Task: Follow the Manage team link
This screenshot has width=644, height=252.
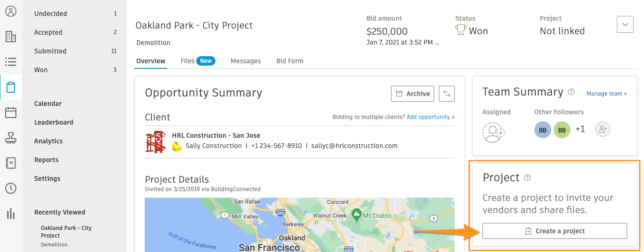Action: pos(607,94)
